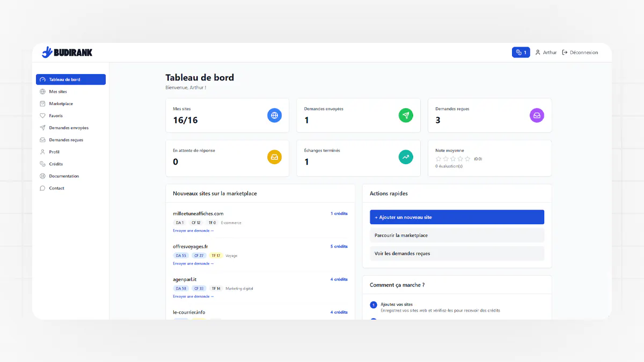Click the Marketing digital category tag
This screenshot has width=644, height=362.
[x=239, y=289]
